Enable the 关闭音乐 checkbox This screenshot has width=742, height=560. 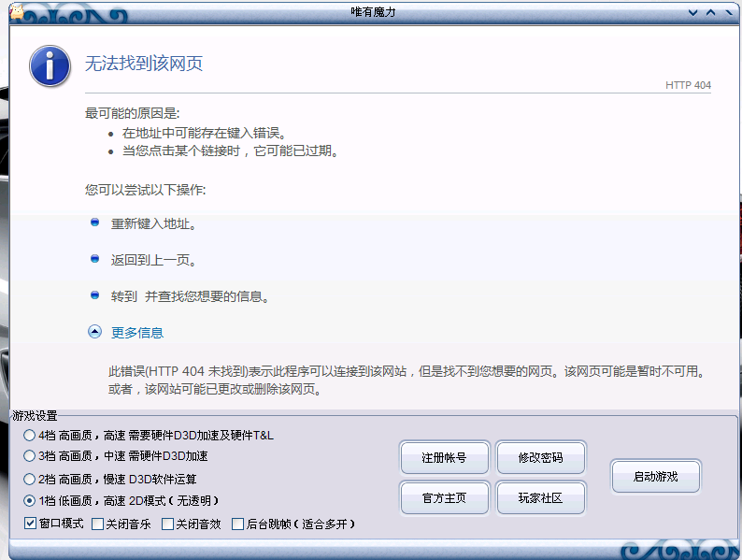click(x=97, y=524)
